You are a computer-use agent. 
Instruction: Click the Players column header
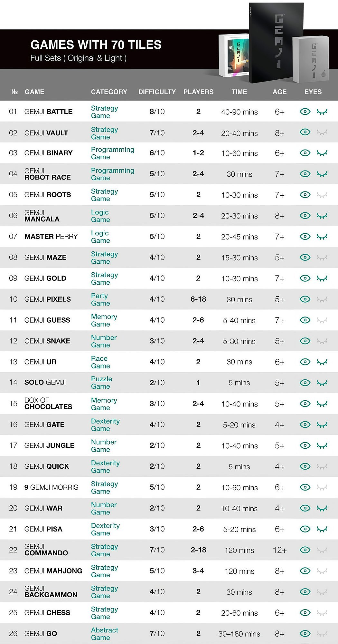[198, 92]
